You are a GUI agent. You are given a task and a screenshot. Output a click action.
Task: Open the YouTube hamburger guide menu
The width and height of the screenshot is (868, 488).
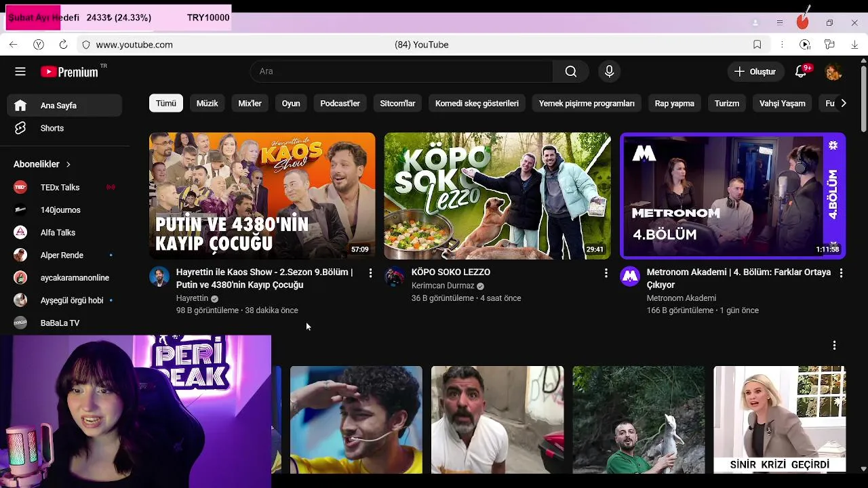[x=20, y=71]
